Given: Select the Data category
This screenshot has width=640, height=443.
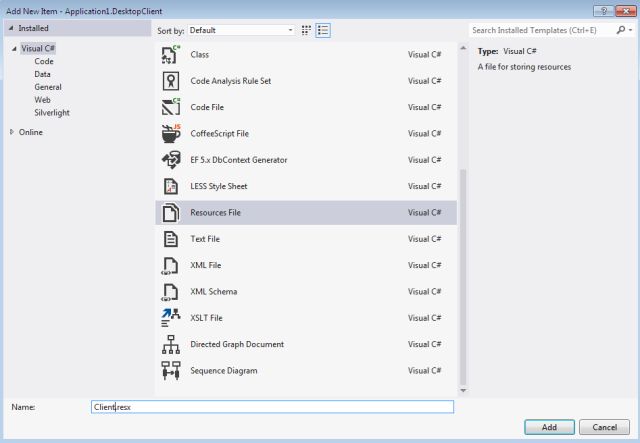Looking at the screenshot, I should click(x=42, y=74).
